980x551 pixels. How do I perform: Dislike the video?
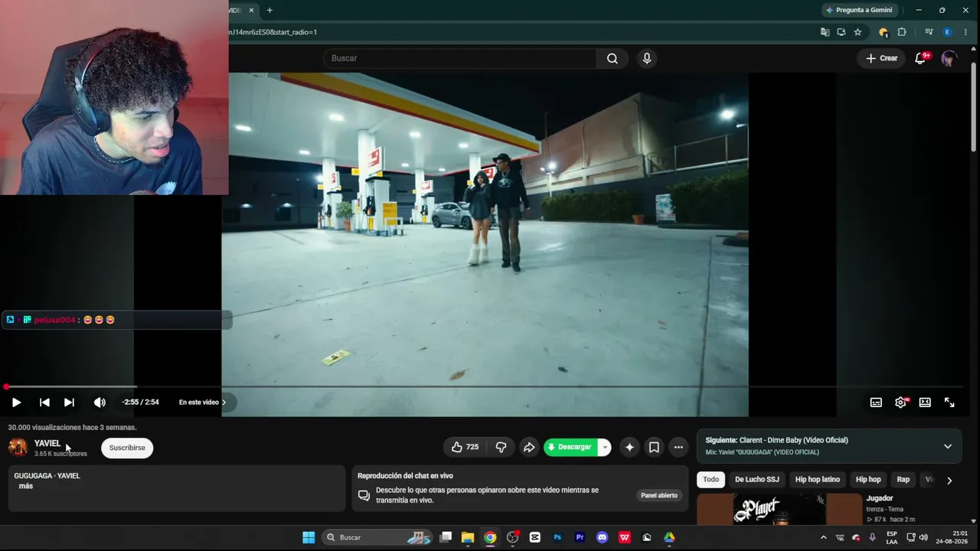click(501, 447)
